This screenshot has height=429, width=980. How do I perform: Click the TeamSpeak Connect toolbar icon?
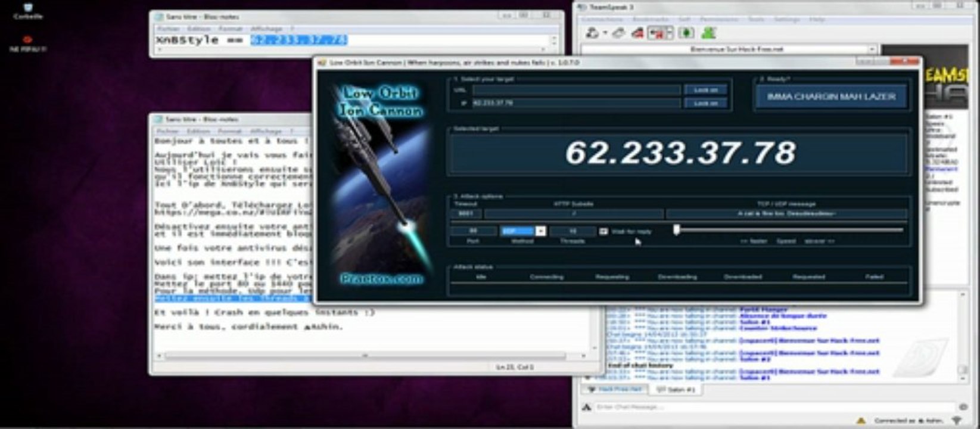[593, 33]
